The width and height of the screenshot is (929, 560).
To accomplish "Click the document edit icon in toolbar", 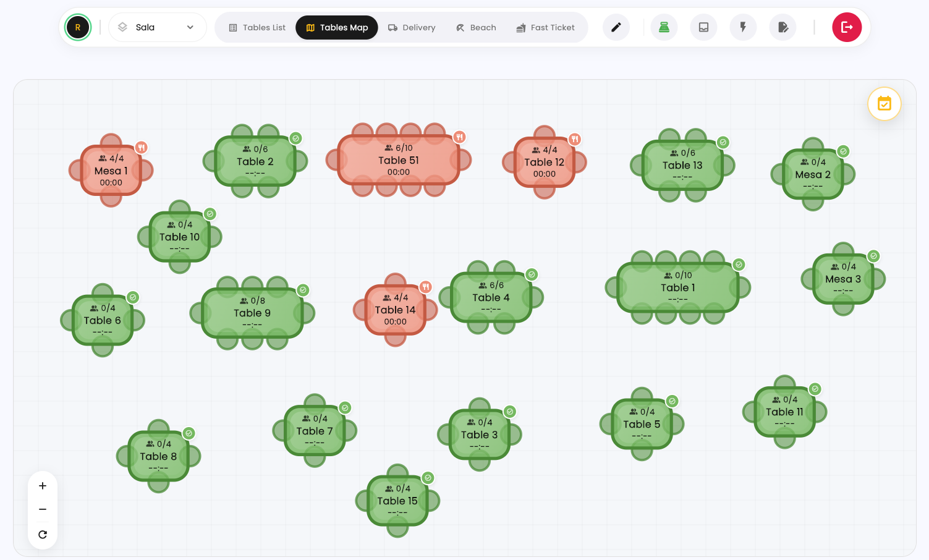I will tap(783, 27).
